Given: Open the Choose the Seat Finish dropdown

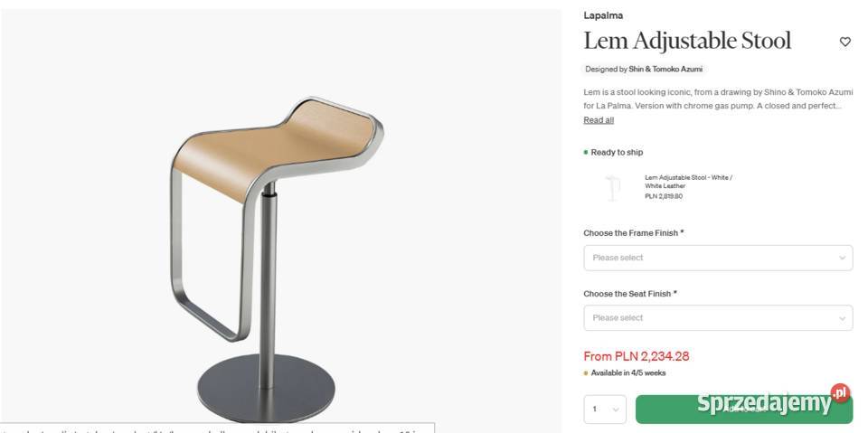Looking at the screenshot, I should (718, 318).
